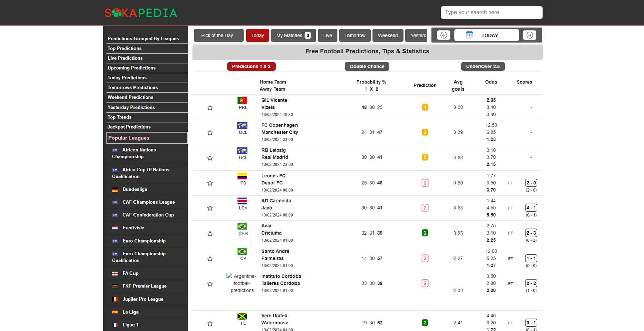Click the Costa Rica flag LDA icon
Viewport: 644px width, 331px height.
(242, 201)
